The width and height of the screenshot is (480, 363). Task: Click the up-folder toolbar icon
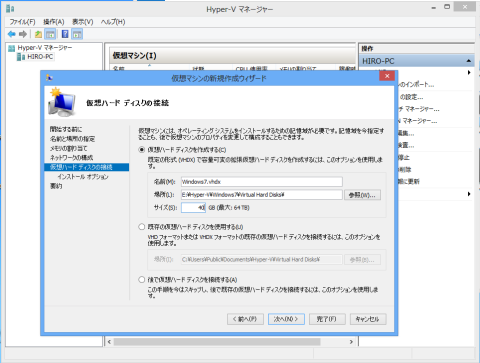pos(39,34)
